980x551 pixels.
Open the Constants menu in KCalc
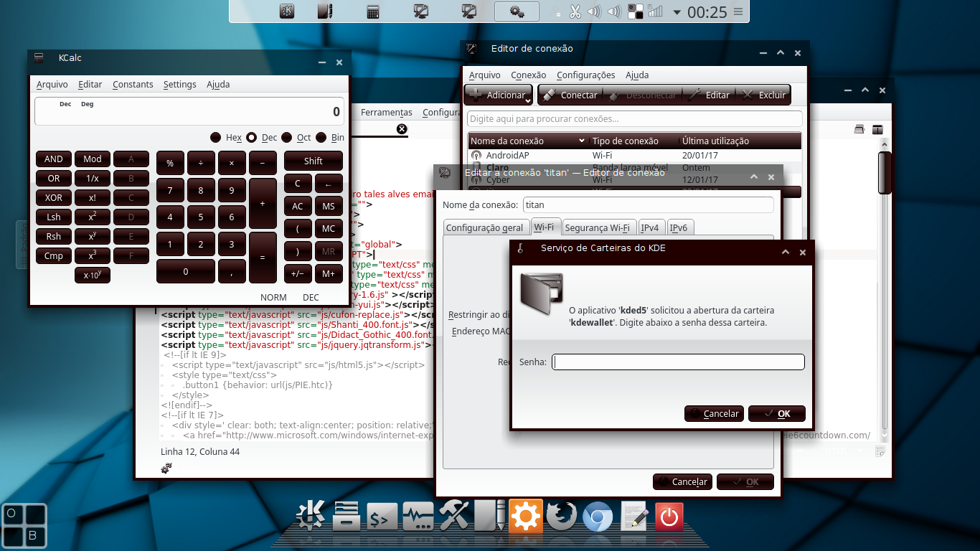pos(133,84)
